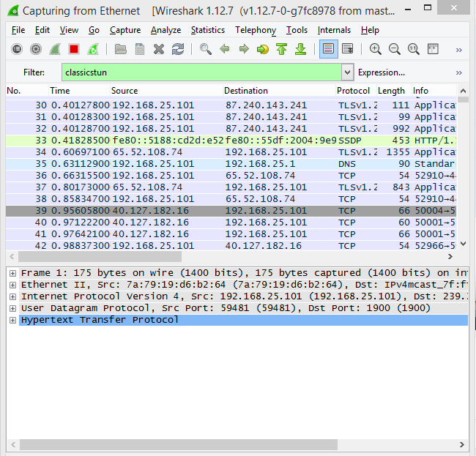The image size is (476, 456).
Task: Open the Tools menu
Action: (x=297, y=30)
